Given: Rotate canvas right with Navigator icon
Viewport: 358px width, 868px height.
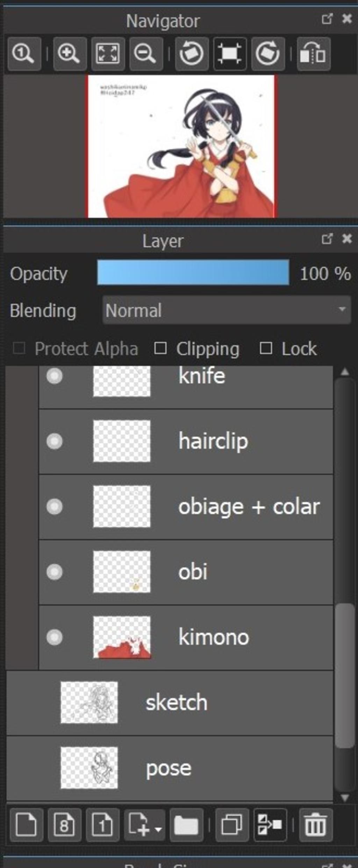Looking at the screenshot, I should pos(268,54).
